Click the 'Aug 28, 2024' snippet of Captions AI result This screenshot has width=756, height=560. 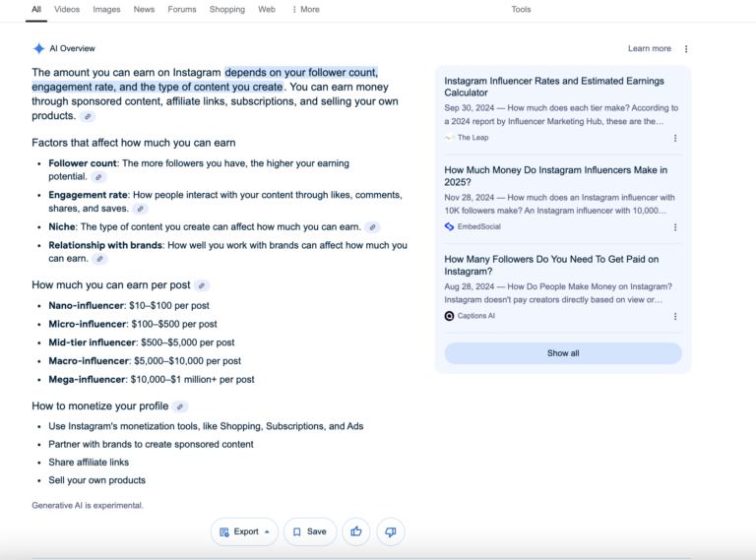558,293
